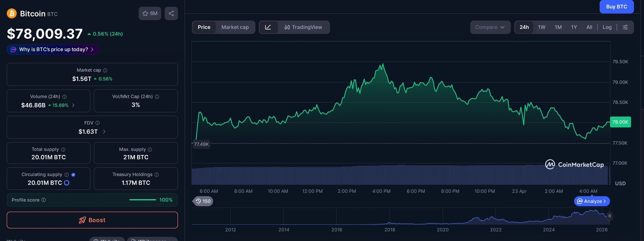Image resolution: width=644 pixels, height=241 pixels.
Task: Click the pause handle on range navigator
Action: click(609, 216)
